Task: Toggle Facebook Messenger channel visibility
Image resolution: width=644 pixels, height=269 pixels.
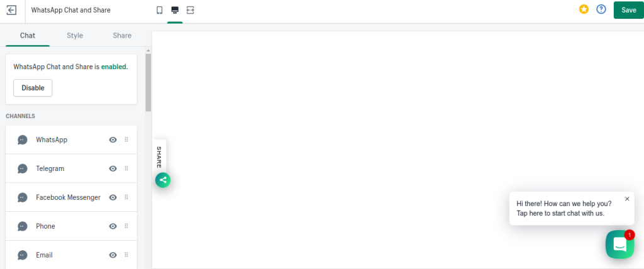Action: pyautogui.click(x=113, y=197)
